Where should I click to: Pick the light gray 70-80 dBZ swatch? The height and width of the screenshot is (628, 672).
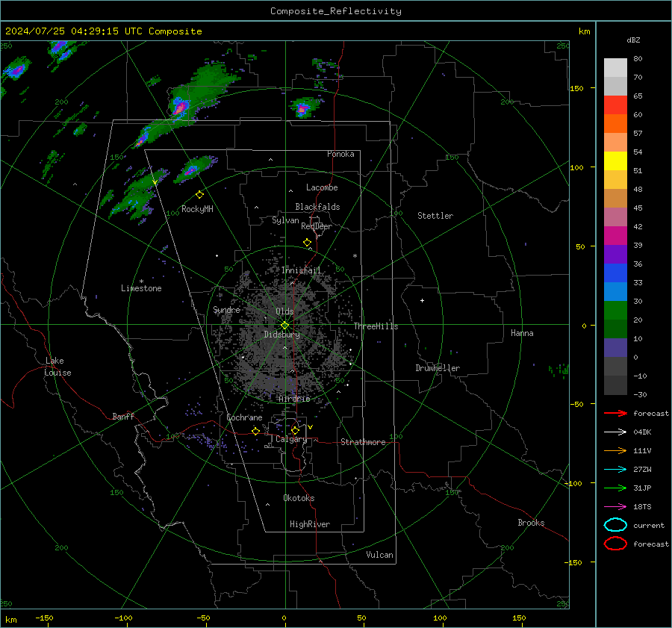[615, 68]
